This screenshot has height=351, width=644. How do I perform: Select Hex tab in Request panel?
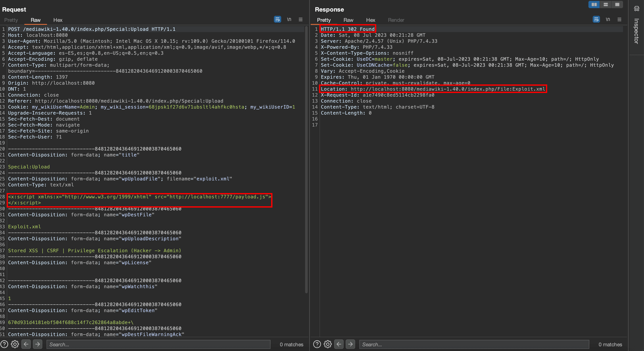[58, 20]
